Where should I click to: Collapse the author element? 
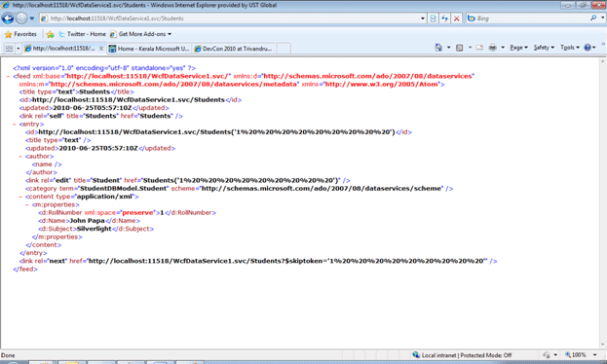[x=20, y=157]
